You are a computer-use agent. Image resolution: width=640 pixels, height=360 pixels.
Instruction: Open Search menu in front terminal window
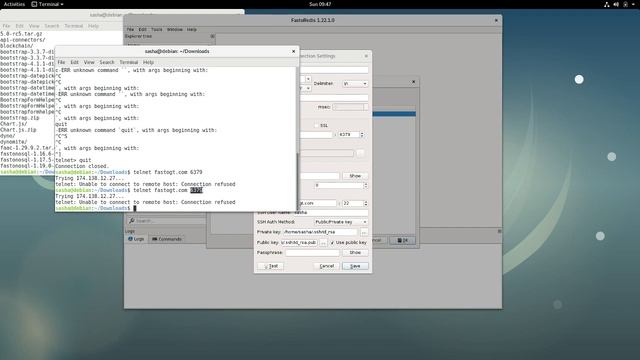pos(107,62)
